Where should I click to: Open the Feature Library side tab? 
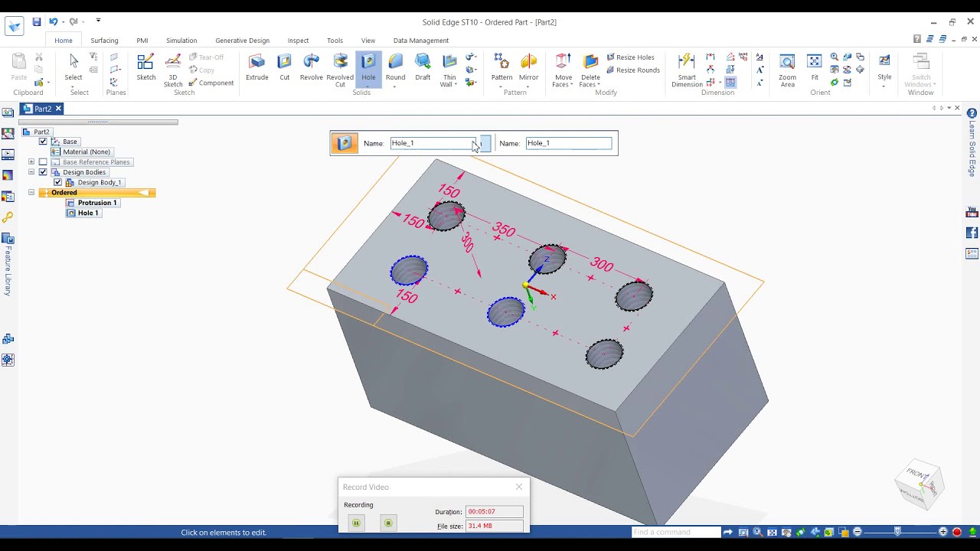click(8, 264)
